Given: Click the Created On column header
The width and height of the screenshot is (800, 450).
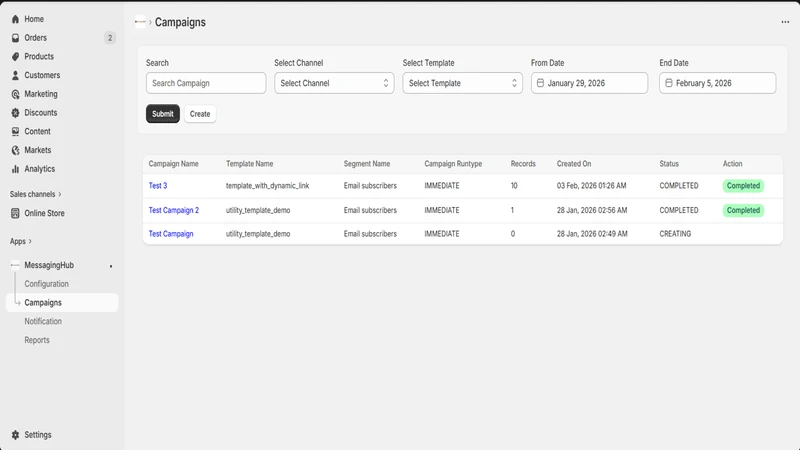Looking at the screenshot, I should point(574,164).
